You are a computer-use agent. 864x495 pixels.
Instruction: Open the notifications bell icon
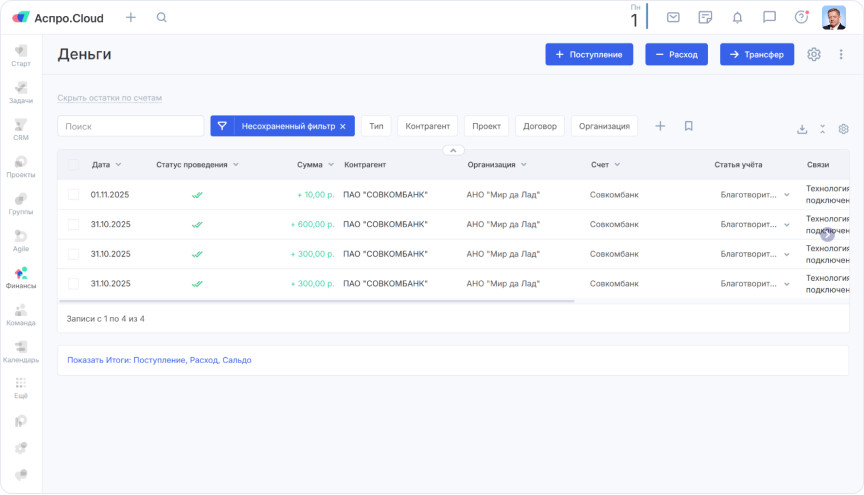tap(737, 17)
